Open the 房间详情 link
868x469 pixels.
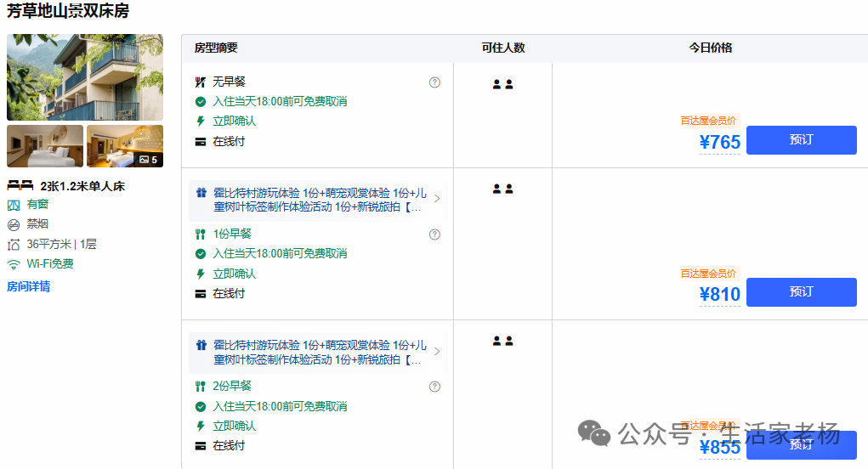(28, 286)
